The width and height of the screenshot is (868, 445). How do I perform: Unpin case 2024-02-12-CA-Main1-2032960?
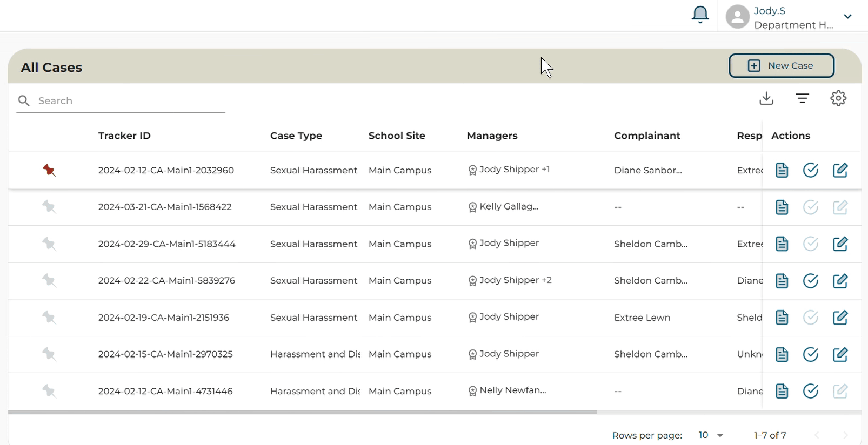(x=49, y=170)
